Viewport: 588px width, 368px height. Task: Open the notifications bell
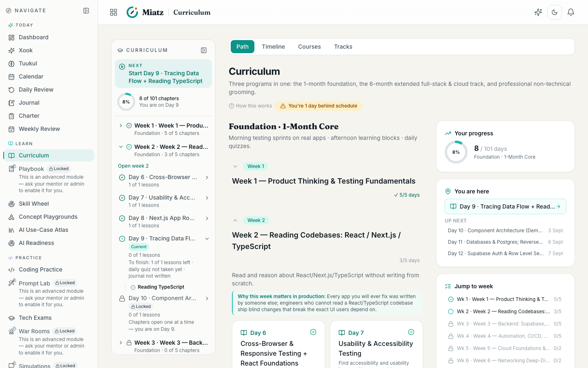[571, 12]
